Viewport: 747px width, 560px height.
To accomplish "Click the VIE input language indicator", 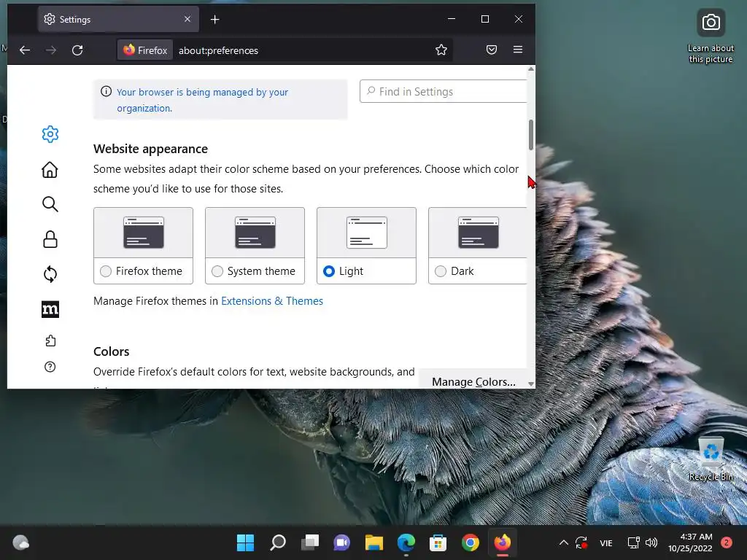I will point(606,542).
